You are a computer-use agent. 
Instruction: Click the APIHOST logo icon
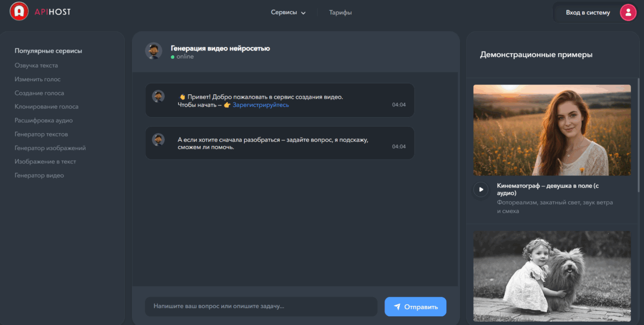click(19, 12)
